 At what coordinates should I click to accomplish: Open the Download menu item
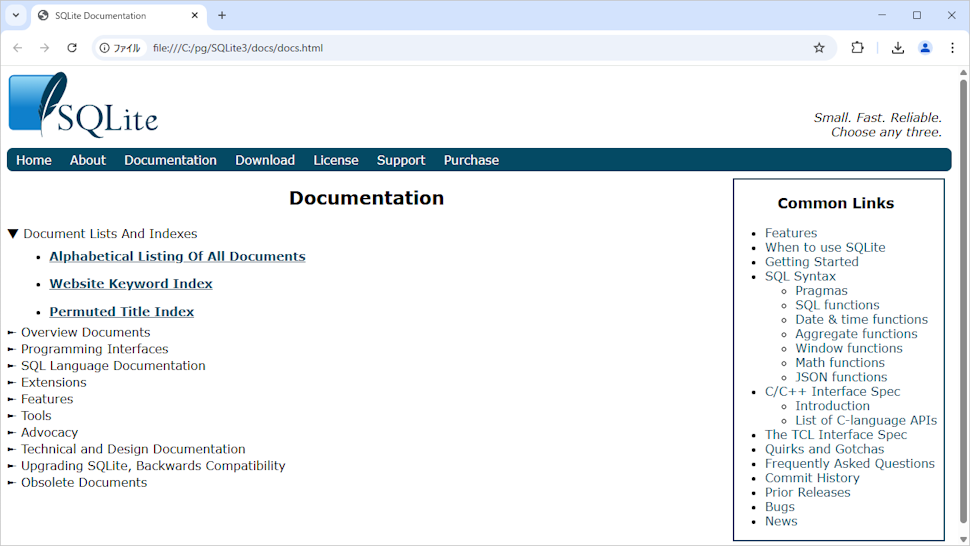tap(265, 160)
